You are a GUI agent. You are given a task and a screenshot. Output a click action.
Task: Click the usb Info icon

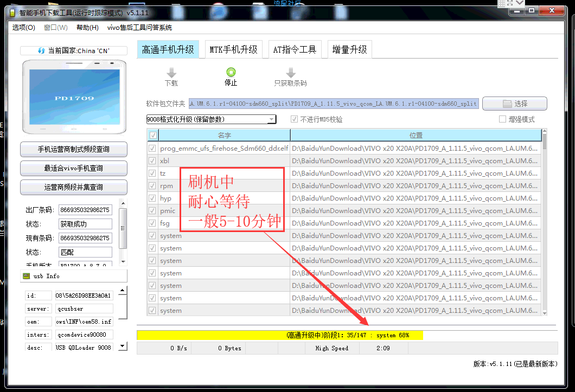[27, 276]
